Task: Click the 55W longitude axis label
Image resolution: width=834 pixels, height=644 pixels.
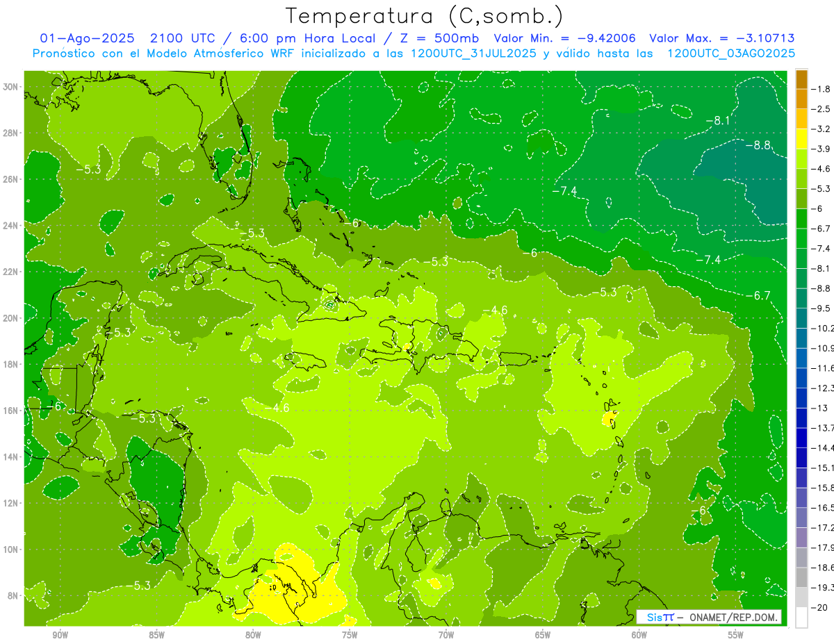Action: [736, 635]
